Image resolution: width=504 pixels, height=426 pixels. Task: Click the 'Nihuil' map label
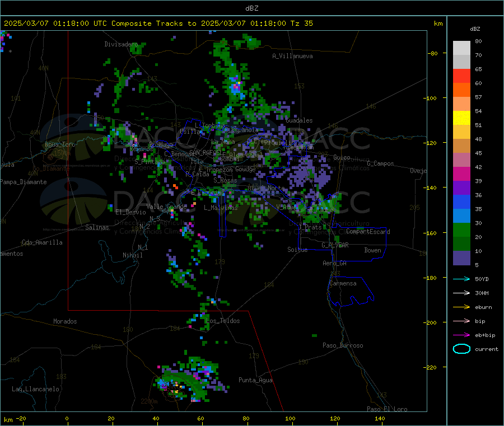click(132, 255)
